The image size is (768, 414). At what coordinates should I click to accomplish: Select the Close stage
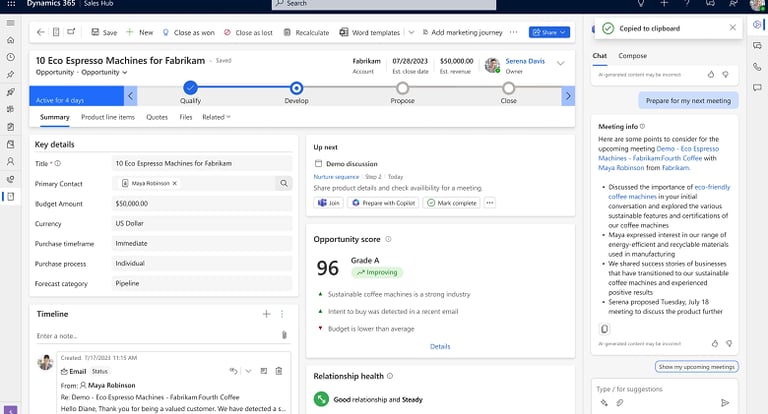508,88
